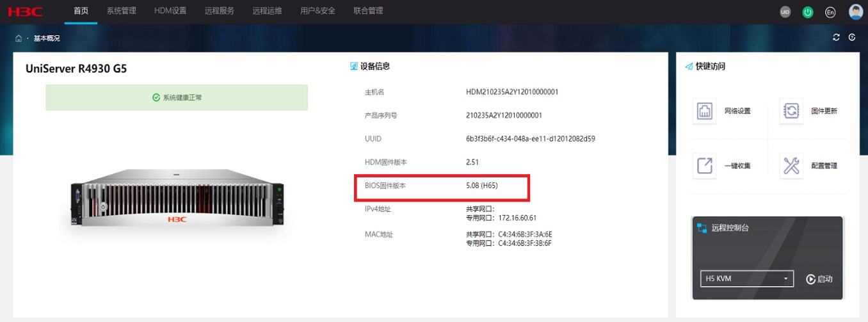Image resolution: width=868 pixels, height=322 pixels.
Task: Click hostname value HDM210235A2Y12010000001
Action: (x=512, y=92)
